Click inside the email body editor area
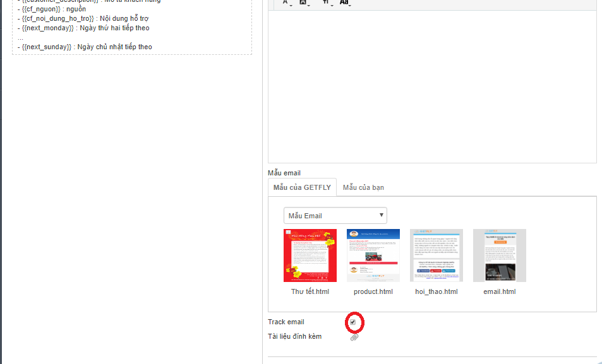 coord(432,86)
